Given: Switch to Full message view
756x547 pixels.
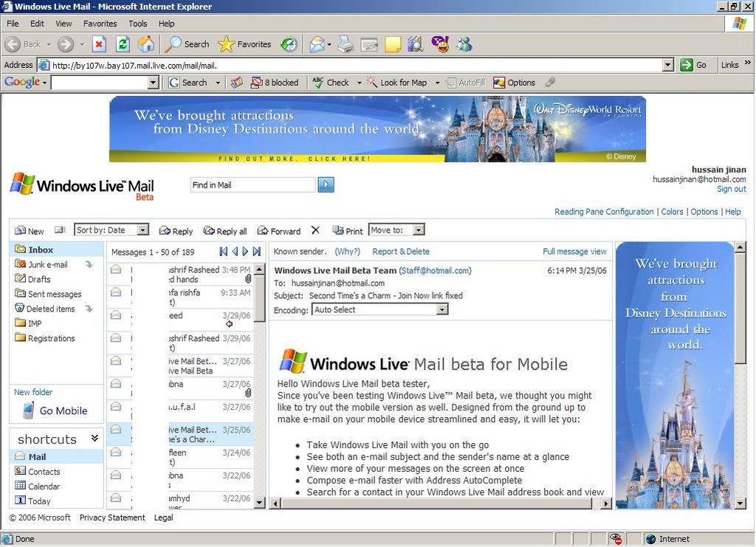Looking at the screenshot, I should (x=574, y=252).
